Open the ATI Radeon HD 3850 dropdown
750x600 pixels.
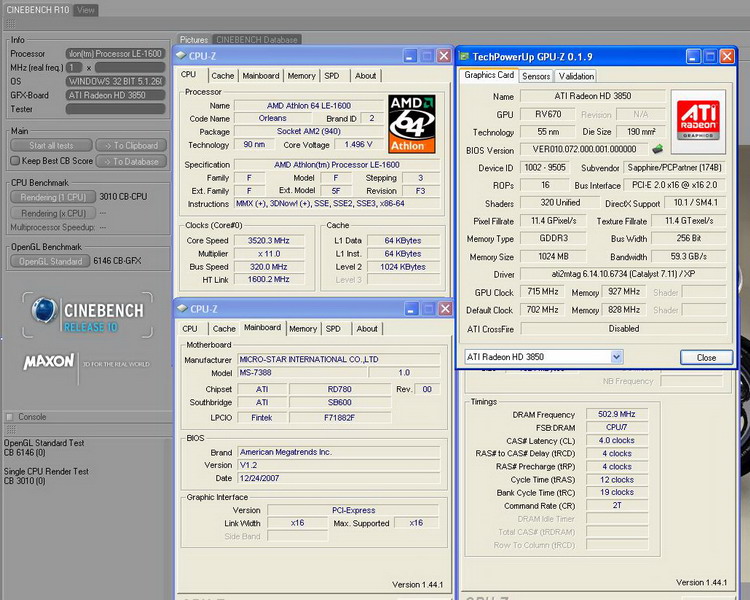tap(616, 357)
